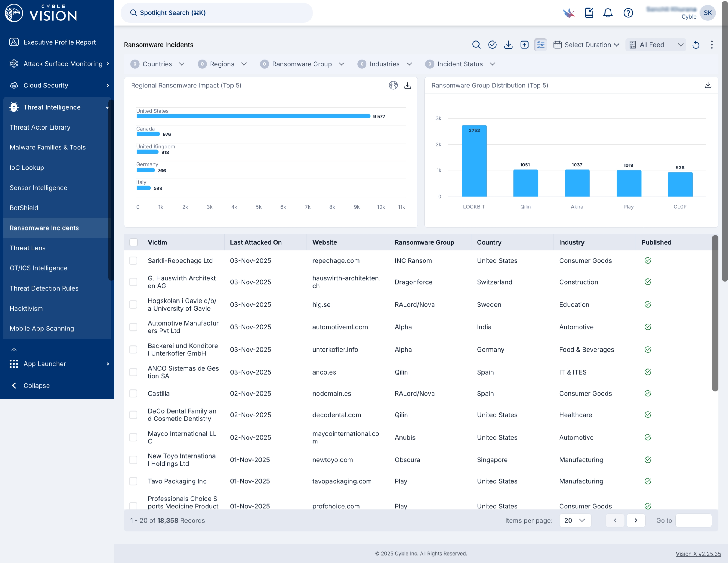Viewport: 728px width, 563px height.
Task: Expand the Regions filter dropdown
Action: click(222, 64)
